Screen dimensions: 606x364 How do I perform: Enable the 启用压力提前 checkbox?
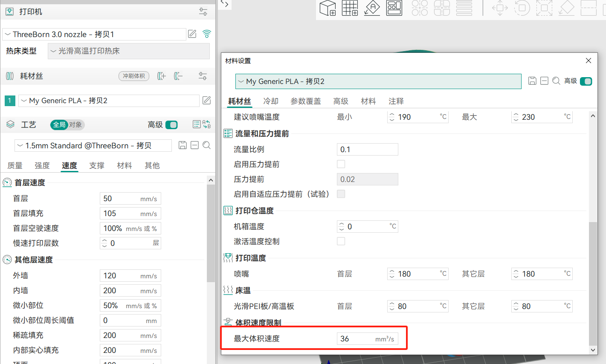tap(341, 164)
